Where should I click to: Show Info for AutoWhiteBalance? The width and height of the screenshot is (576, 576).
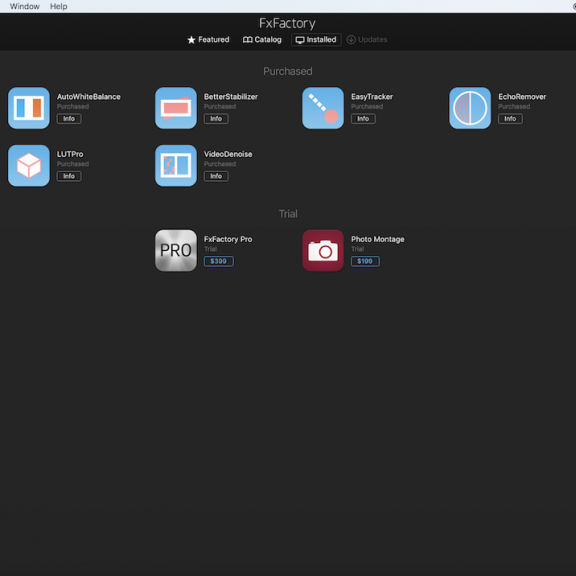(x=69, y=119)
